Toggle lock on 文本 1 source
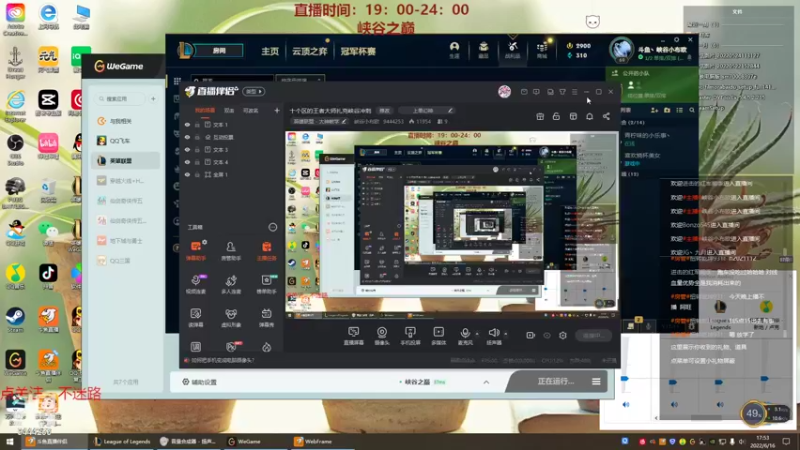Viewport: 800px width, 450px height. point(197,124)
